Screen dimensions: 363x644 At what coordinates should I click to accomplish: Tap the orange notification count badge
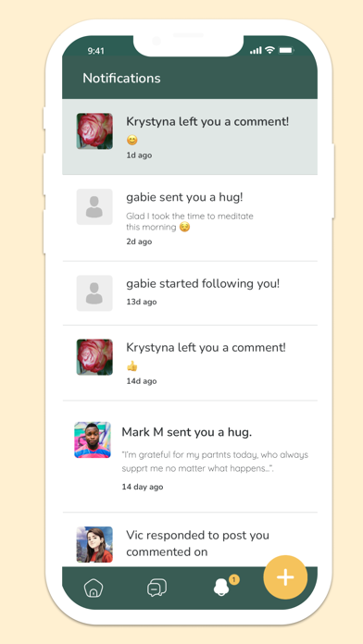pos(234,579)
